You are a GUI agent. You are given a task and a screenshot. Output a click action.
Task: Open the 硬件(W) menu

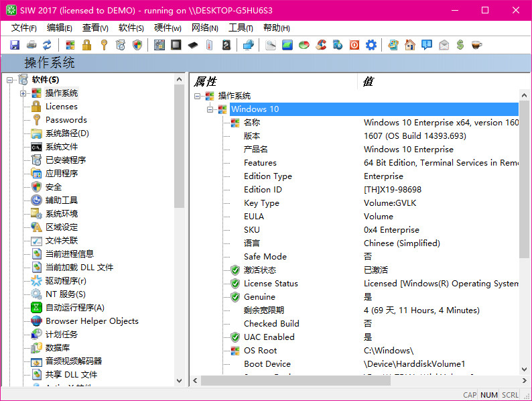click(x=168, y=28)
